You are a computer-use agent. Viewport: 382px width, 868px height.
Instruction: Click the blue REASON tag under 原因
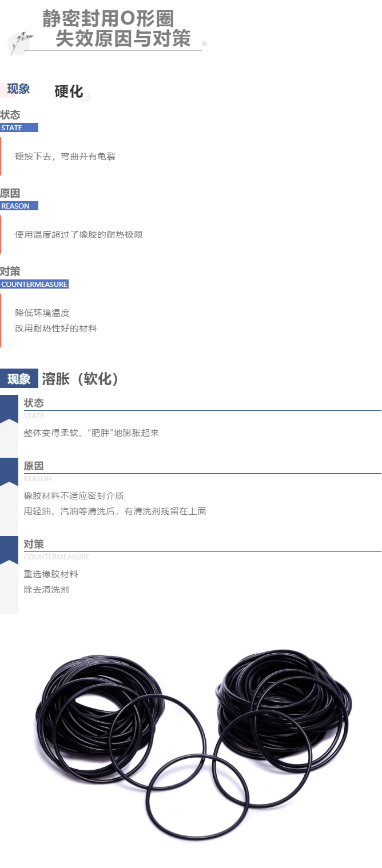(x=19, y=206)
